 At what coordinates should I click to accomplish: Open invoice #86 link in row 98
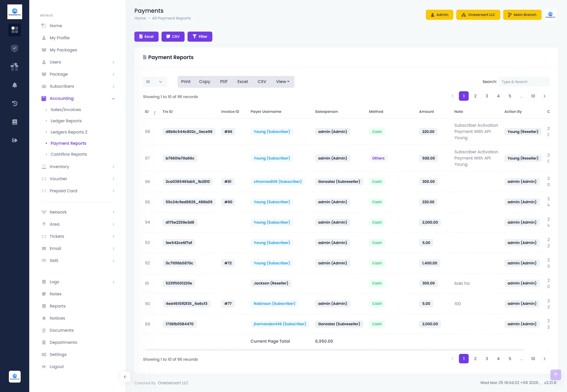228,131
